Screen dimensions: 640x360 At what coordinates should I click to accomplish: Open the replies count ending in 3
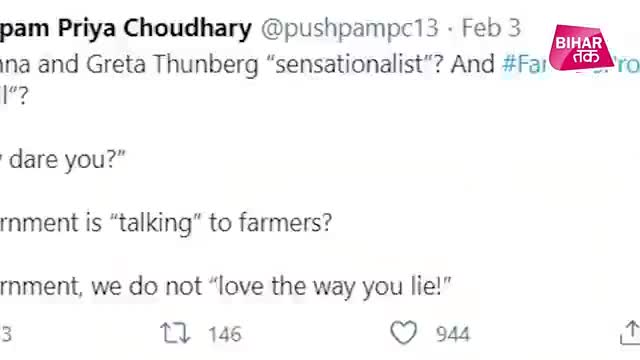[6, 334]
